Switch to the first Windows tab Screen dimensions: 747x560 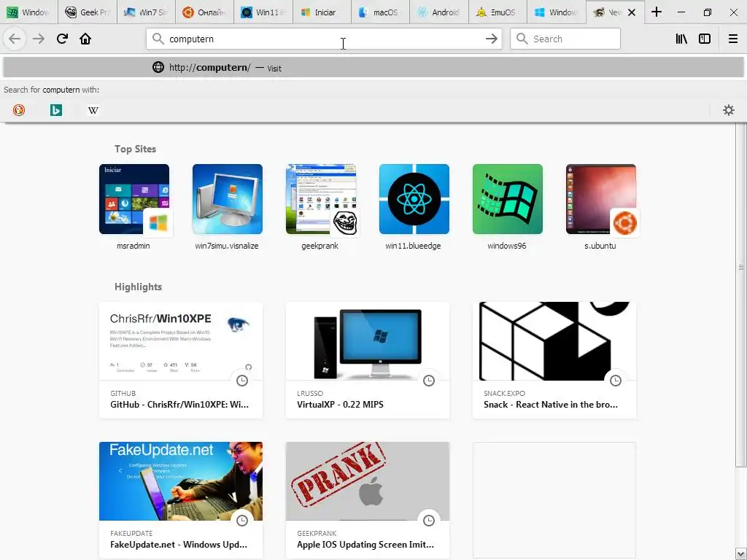29,12
